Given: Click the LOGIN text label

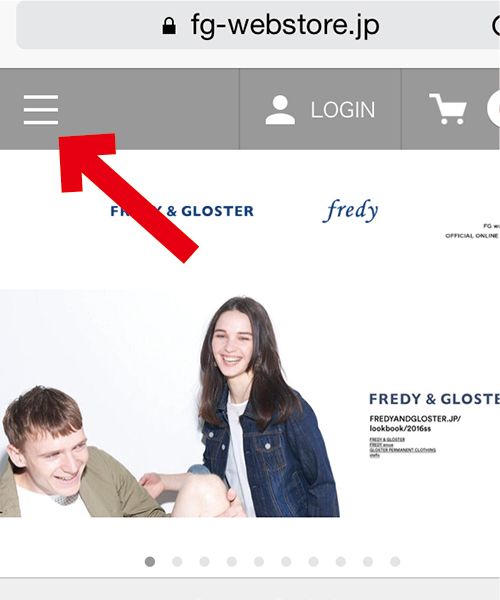Looking at the screenshot, I should tap(343, 110).
